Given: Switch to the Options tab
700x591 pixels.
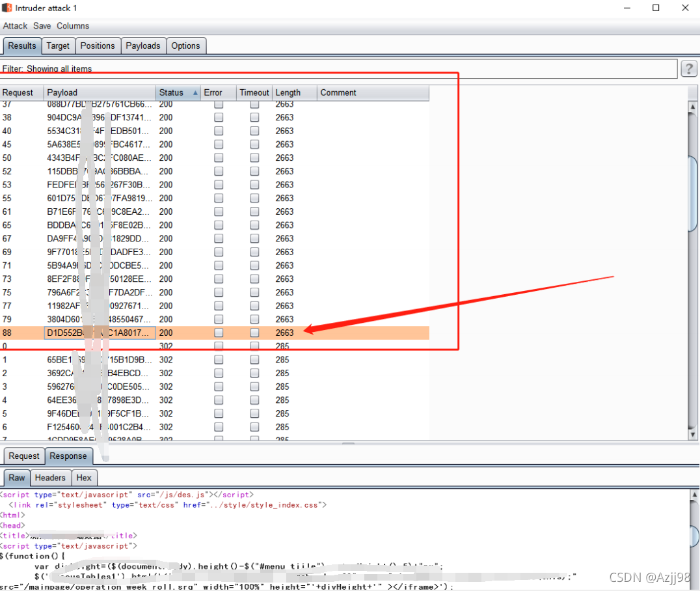Looking at the screenshot, I should (x=185, y=46).
